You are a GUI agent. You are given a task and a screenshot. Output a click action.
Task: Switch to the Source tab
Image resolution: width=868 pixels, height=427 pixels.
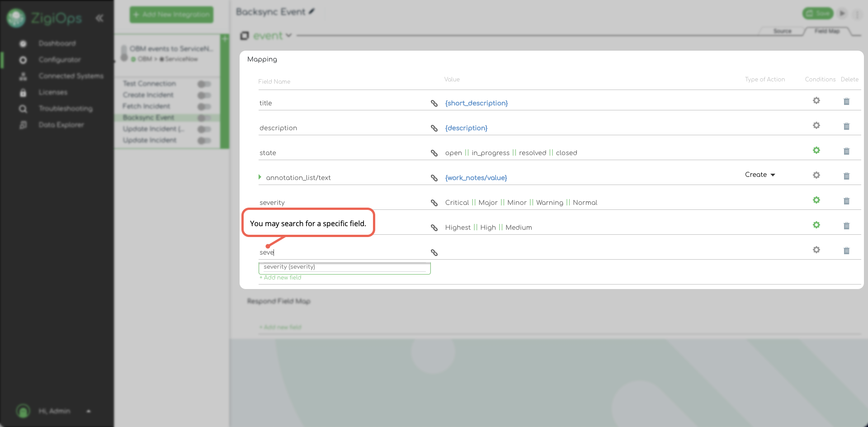[782, 31]
